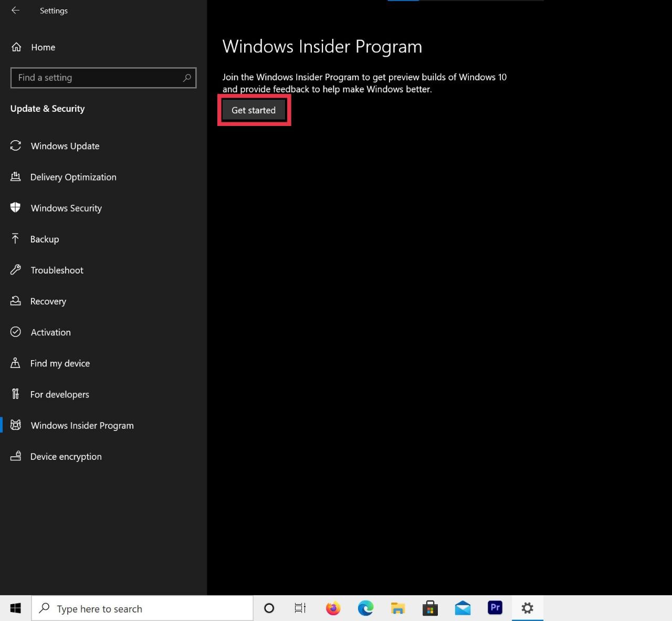Launch Microsoft Edge from the taskbar

pos(365,608)
